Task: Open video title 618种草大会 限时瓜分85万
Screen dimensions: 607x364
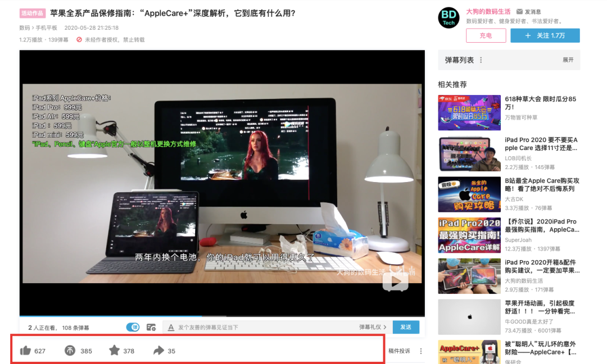Action: (x=541, y=103)
